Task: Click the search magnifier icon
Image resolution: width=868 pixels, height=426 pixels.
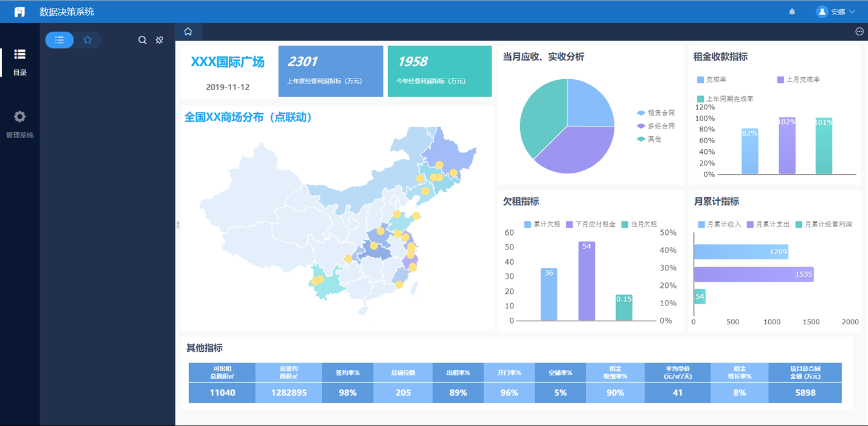Action: coord(142,40)
